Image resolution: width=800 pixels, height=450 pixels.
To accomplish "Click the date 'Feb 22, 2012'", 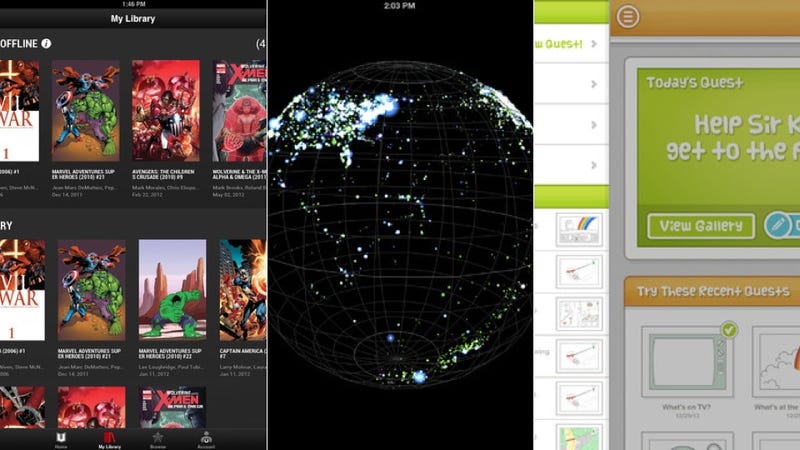I will tap(147, 195).
